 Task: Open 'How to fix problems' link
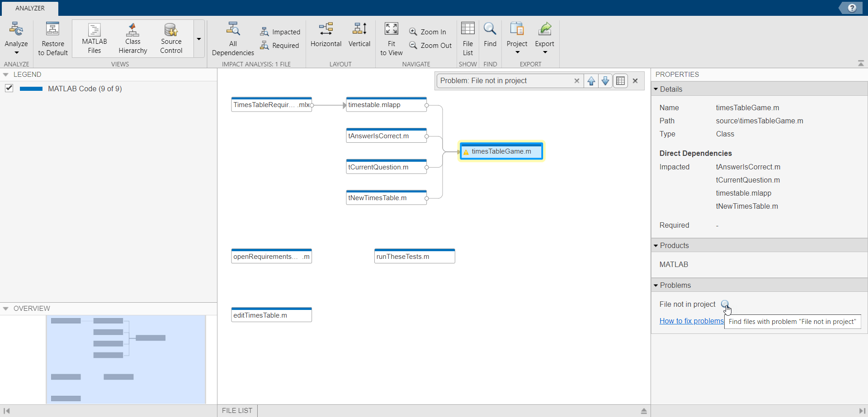pyautogui.click(x=691, y=321)
